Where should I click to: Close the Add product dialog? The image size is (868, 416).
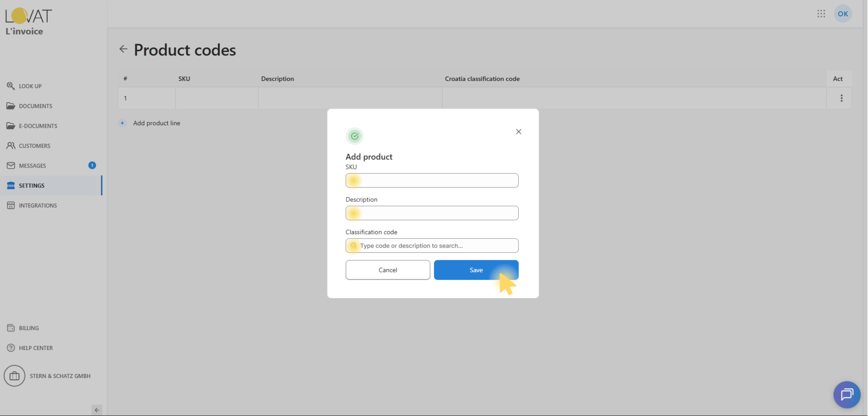[518, 132]
